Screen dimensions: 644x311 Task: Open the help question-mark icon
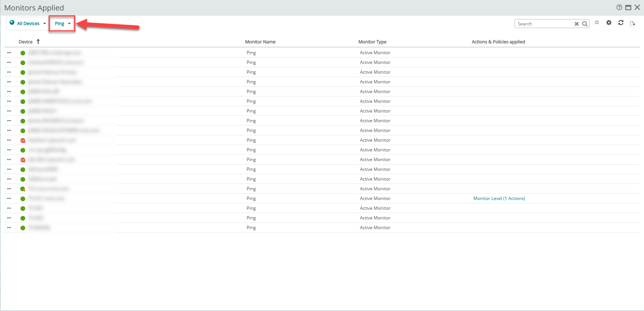pos(619,7)
